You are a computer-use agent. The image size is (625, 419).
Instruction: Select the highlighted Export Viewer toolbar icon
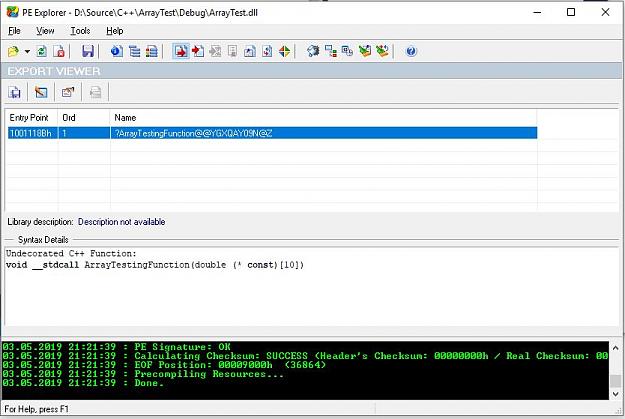click(x=181, y=51)
